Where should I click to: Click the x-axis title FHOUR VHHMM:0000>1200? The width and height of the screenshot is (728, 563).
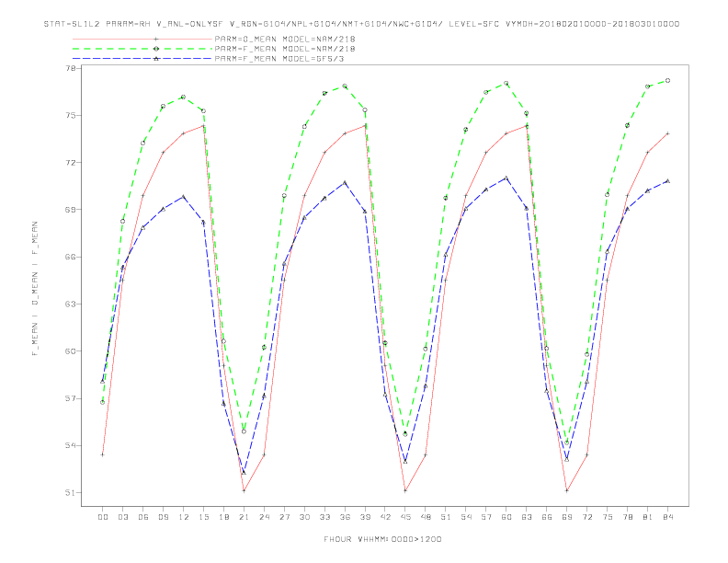(382, 539)
